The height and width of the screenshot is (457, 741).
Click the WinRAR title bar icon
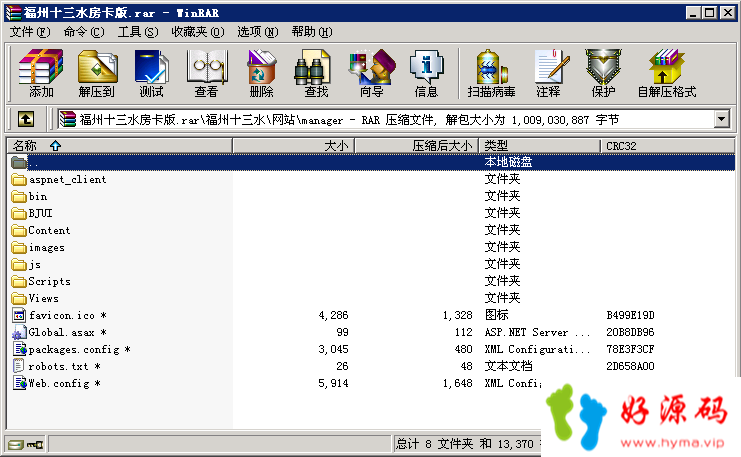tap(13, 13)
